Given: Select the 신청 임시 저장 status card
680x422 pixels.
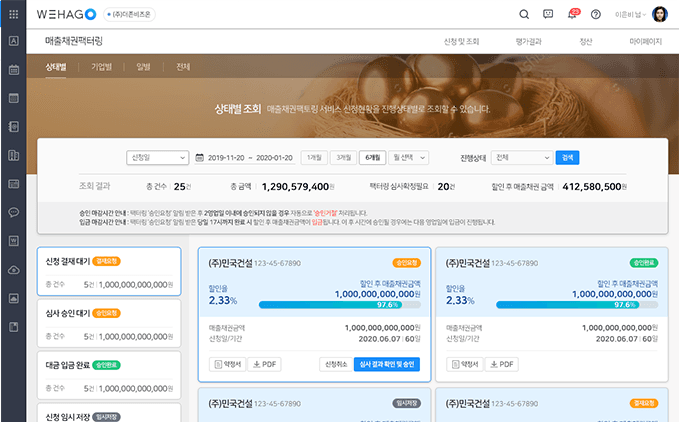Looking at the screenshot, I should 109,413.
